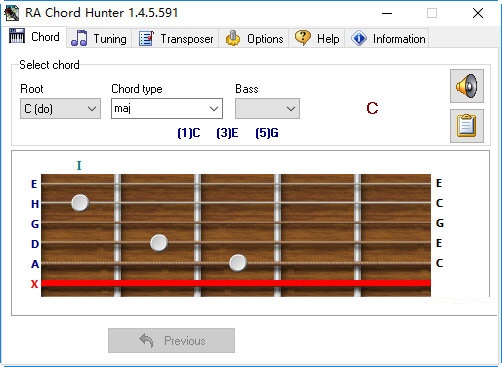Click the Transposer sheet icon

point(146,38)
